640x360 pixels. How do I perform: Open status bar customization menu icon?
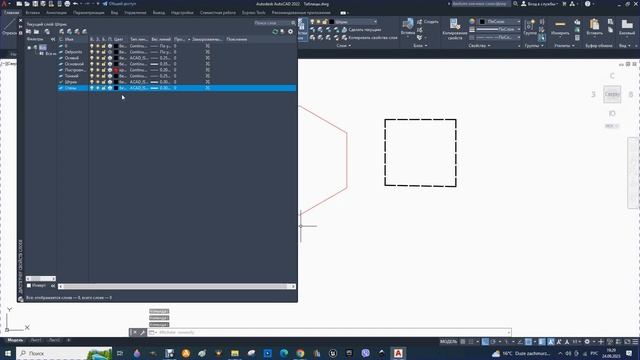[635, 342]
